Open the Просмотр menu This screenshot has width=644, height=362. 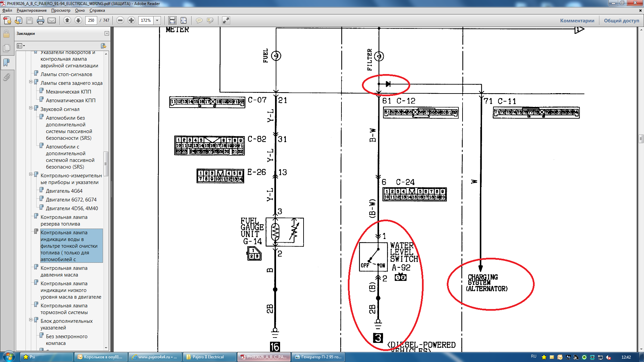point(61,10)
